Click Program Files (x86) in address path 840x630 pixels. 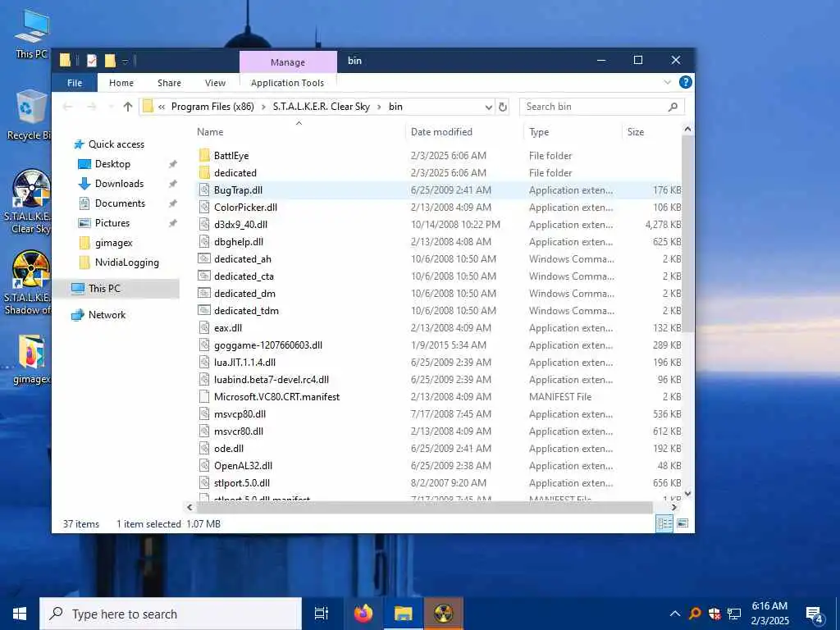pyautogui.click(x=212, y=107)
